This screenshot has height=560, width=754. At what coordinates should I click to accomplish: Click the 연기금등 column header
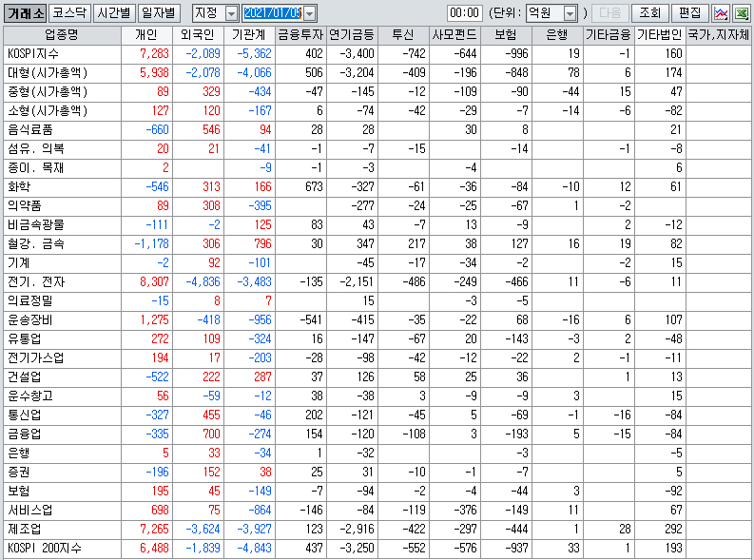click(x=352, y=34)
